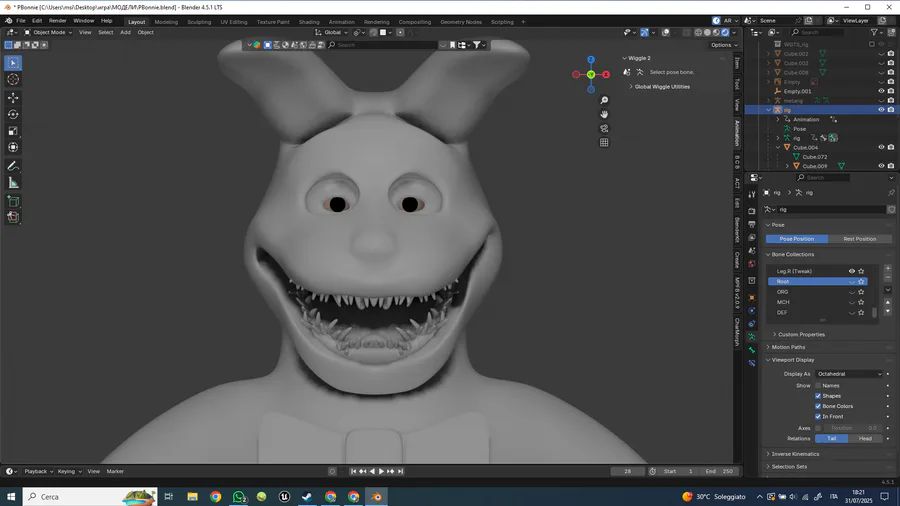Open the Render menu
The image size is (900, 506).
57,21
